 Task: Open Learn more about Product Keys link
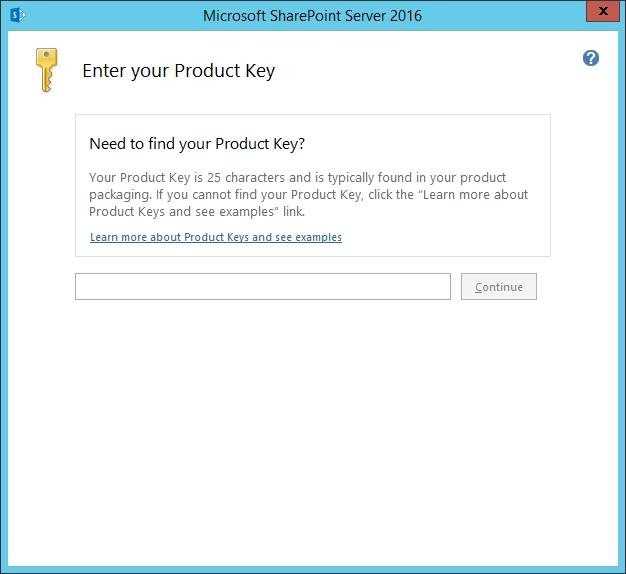tap(216, 237)
